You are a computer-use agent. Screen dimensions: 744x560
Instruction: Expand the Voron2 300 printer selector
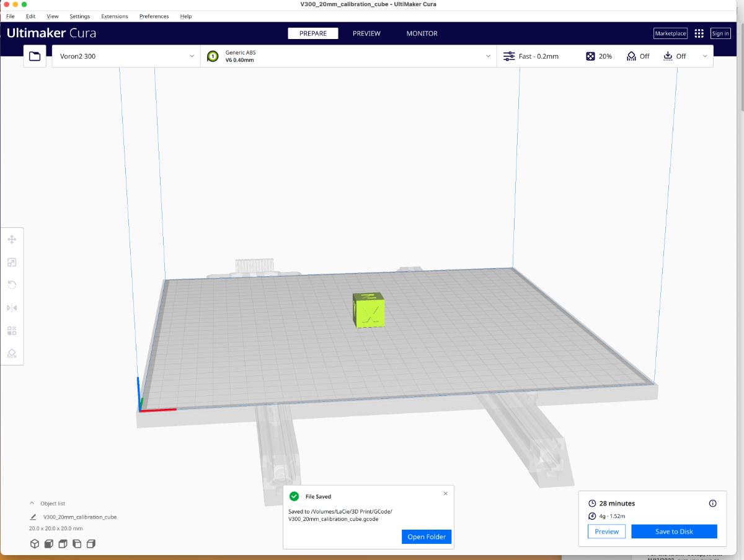126,56
